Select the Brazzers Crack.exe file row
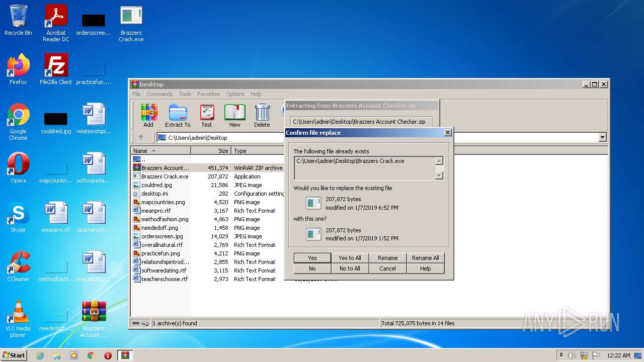 208,176
